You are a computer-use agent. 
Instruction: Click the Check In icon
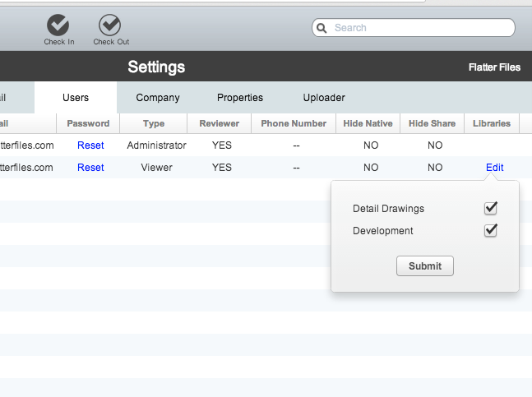coord(59,25)
